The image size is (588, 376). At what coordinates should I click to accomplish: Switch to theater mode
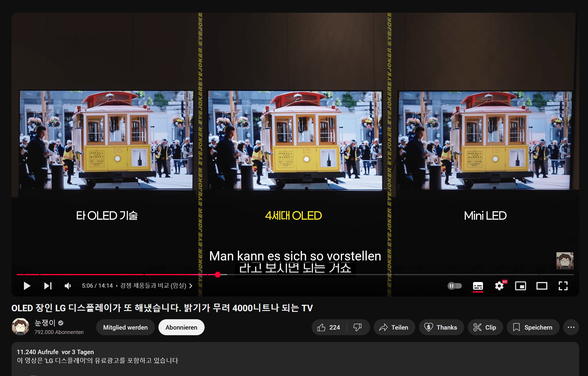tap(542, 286)
